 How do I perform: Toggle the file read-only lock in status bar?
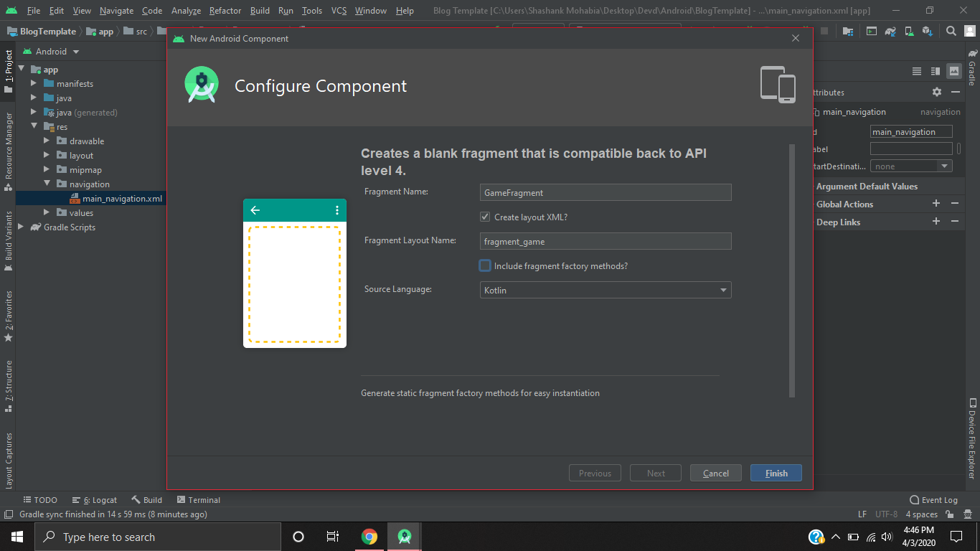pyautogui.click(x=948, y=514)
